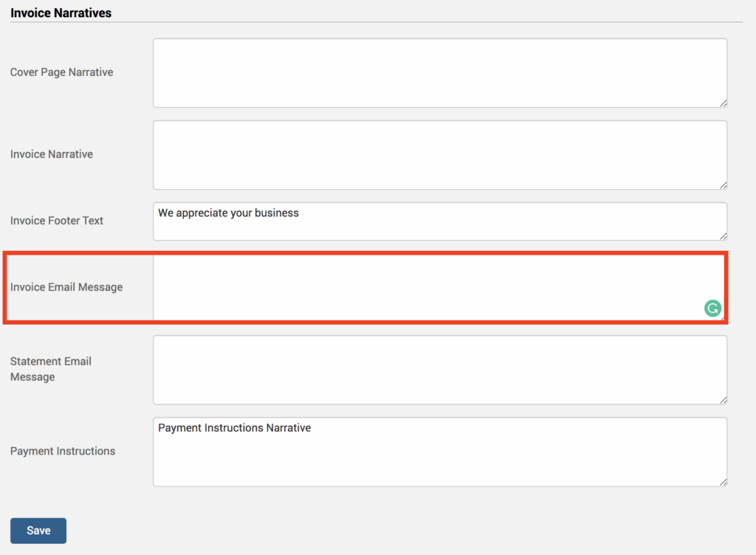This screenshot has height=555, width=756.
Task: Focus the Cover Page Narrative text box
Action: [x=439, y=73]
